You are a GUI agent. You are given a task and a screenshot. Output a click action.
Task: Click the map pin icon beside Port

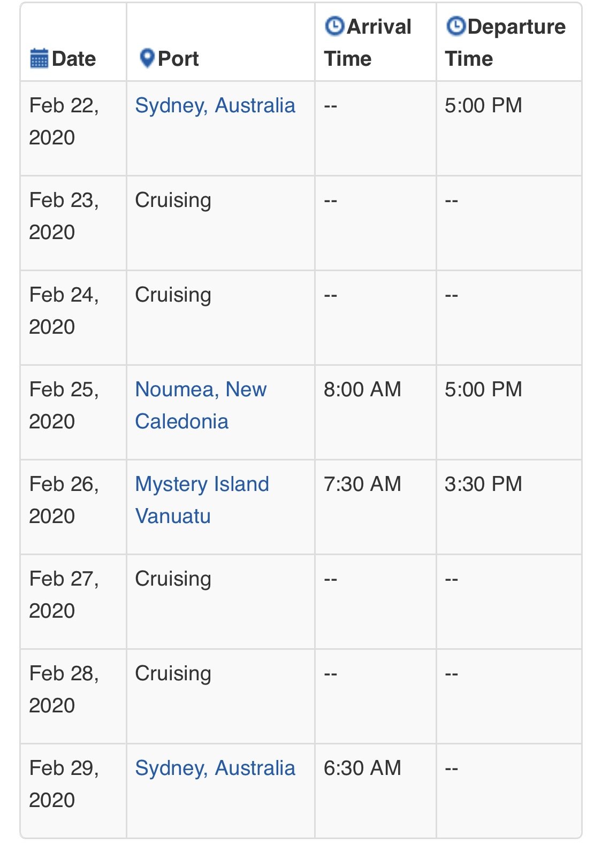click(147, 58)
